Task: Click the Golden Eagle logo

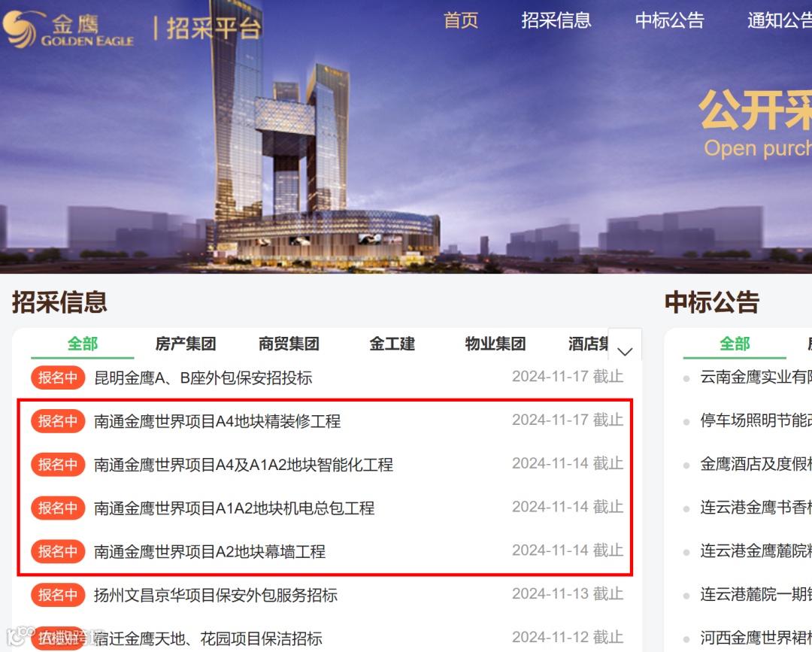Action: point(68,30)
